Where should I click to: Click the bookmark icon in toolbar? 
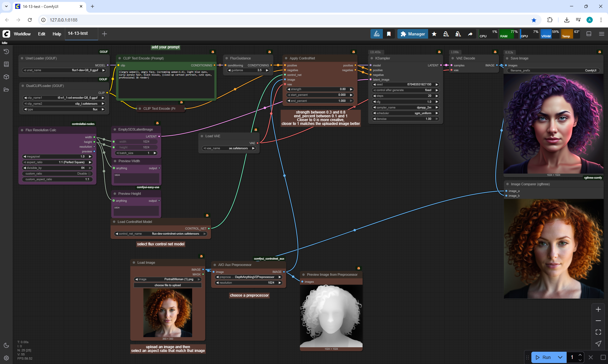click(389, 34)
